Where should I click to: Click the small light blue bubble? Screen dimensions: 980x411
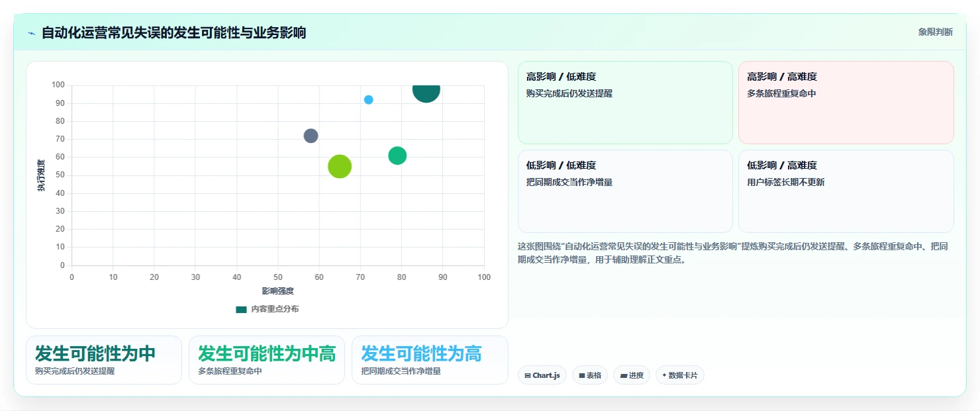(x=369, y=100)
